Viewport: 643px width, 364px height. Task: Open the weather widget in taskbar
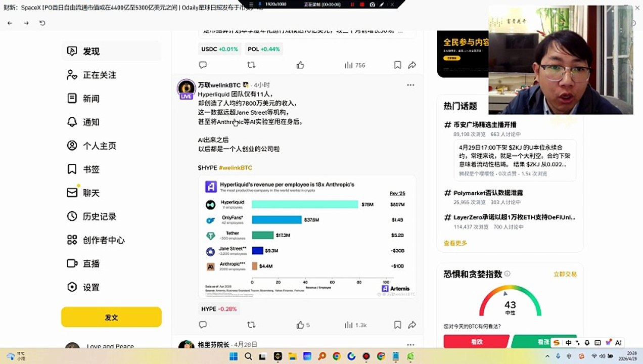click(x=15, y=356)
